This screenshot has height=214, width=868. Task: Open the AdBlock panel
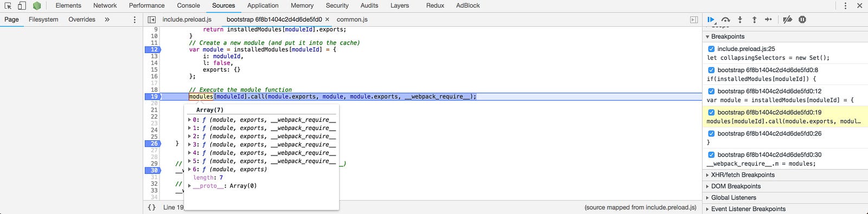(468, 5)
